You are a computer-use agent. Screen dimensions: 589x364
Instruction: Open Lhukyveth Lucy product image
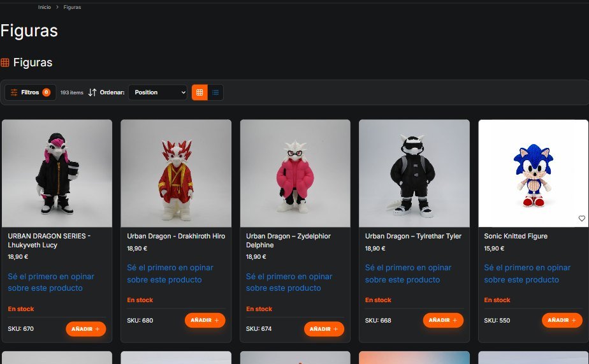(57, 173)
